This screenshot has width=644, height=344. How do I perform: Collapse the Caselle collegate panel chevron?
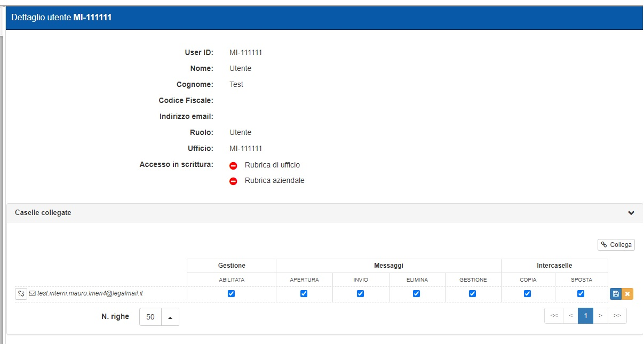(x=631, y=213)
